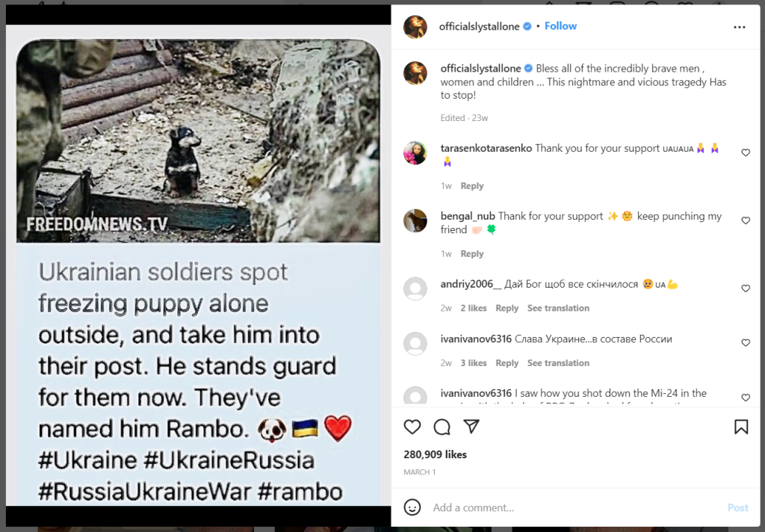The image size is (765, 532).
Task: Like the post with the heart icon
Action: pos(412,427)
